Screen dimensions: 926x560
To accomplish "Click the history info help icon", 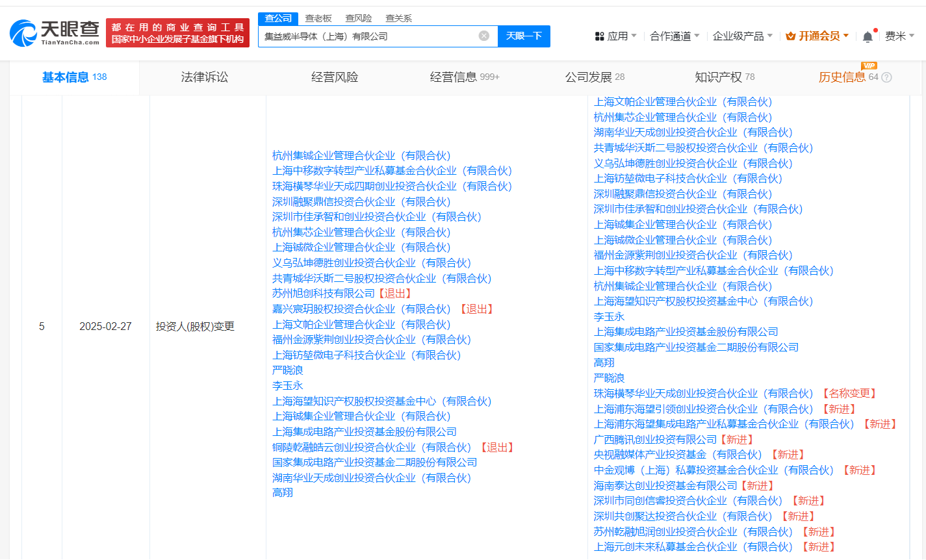I will pos(886,77).
